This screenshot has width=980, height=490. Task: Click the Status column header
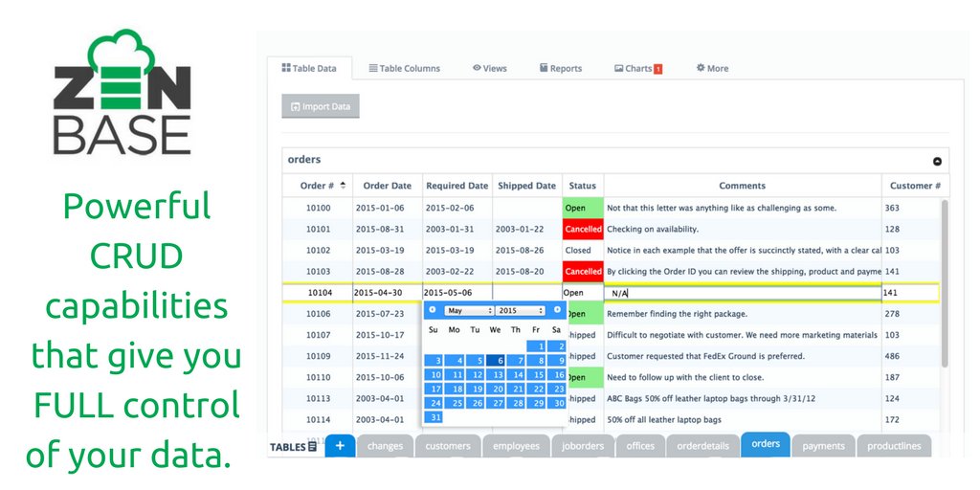[583, 186]
